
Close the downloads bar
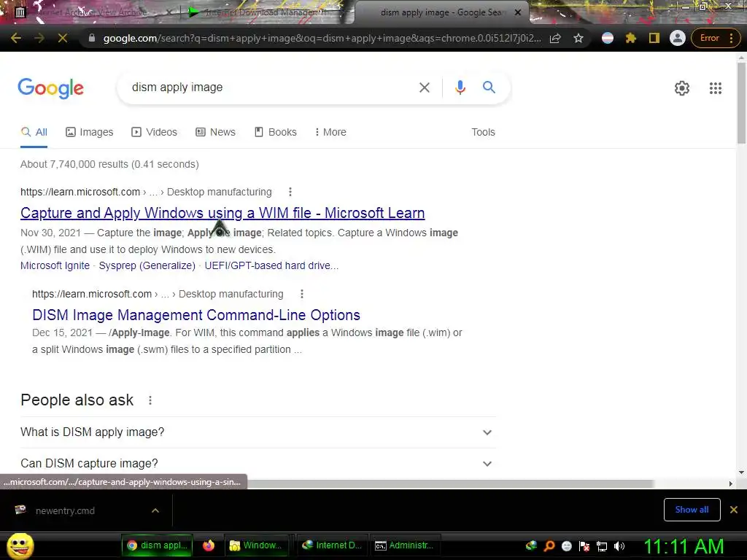point(734,510)
